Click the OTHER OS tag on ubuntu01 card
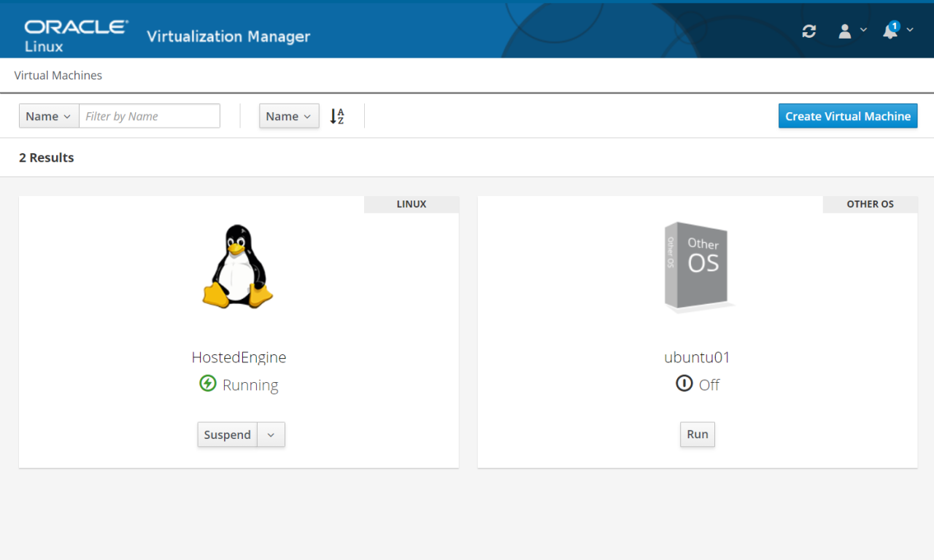Image resolution: width=934 pixels, height=560 pixels. pyautogui.click(x=871, y=204)
